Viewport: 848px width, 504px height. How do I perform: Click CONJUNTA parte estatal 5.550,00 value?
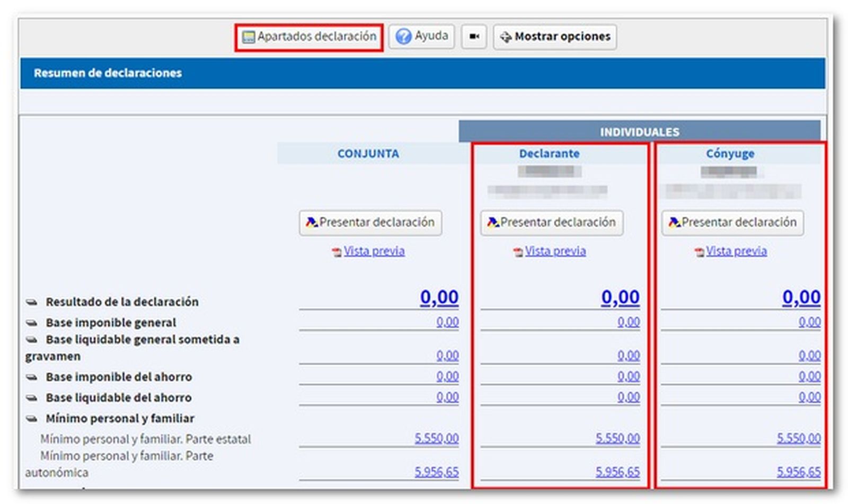pos(437,438)
